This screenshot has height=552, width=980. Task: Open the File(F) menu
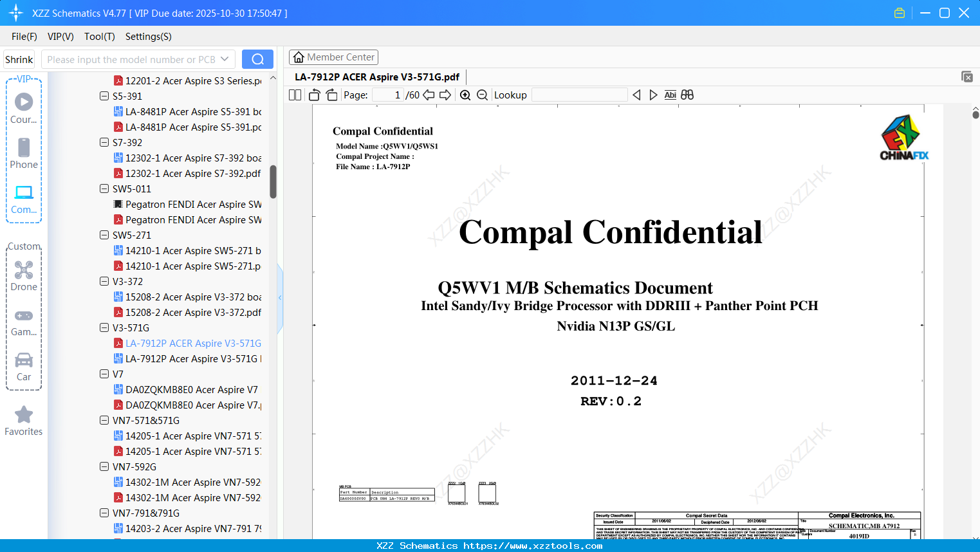pyautogui.click(x=24, y=37)
